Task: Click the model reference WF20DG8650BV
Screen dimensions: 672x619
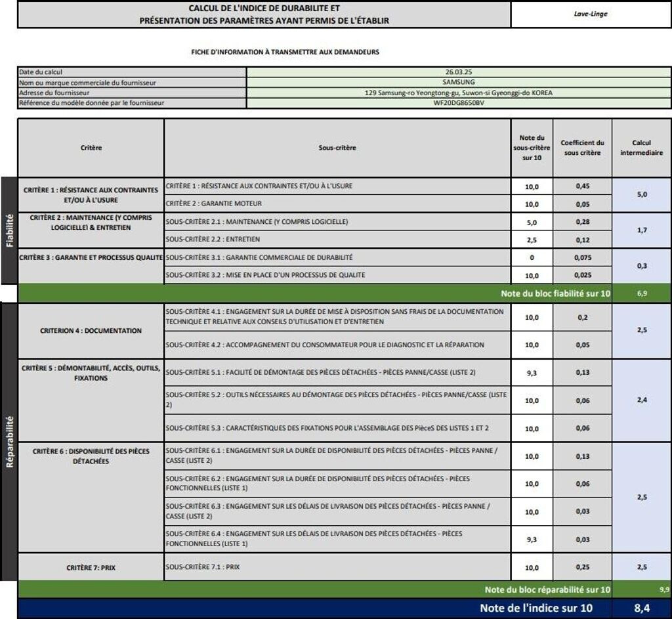Action: pyautogui.click(x=458, y=103)
